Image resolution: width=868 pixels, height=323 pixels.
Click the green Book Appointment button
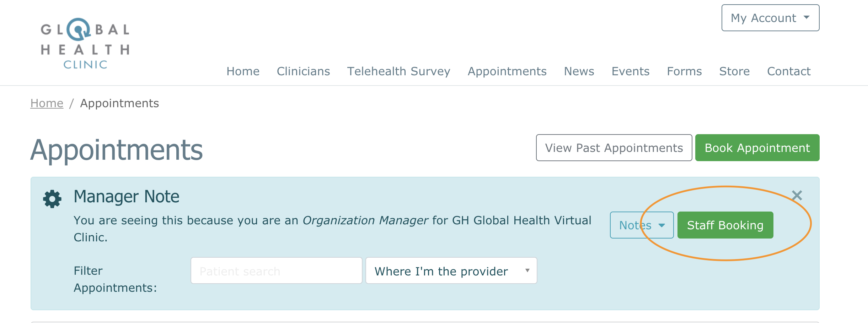tap(757, 148)
